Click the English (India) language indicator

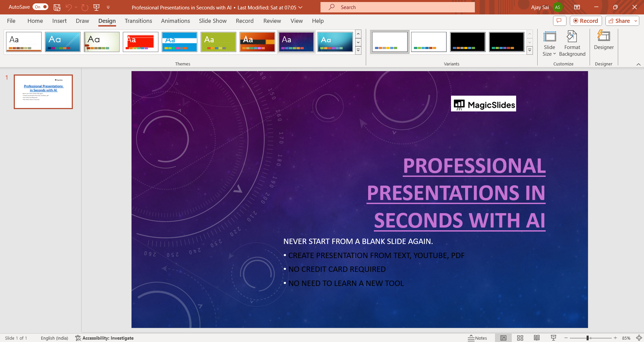54,338
